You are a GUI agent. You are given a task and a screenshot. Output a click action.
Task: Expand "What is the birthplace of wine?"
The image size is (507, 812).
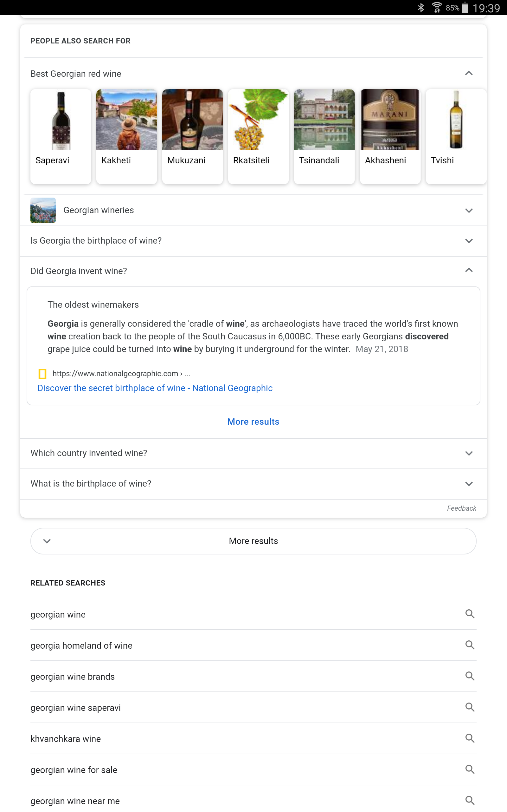[469, 483]
